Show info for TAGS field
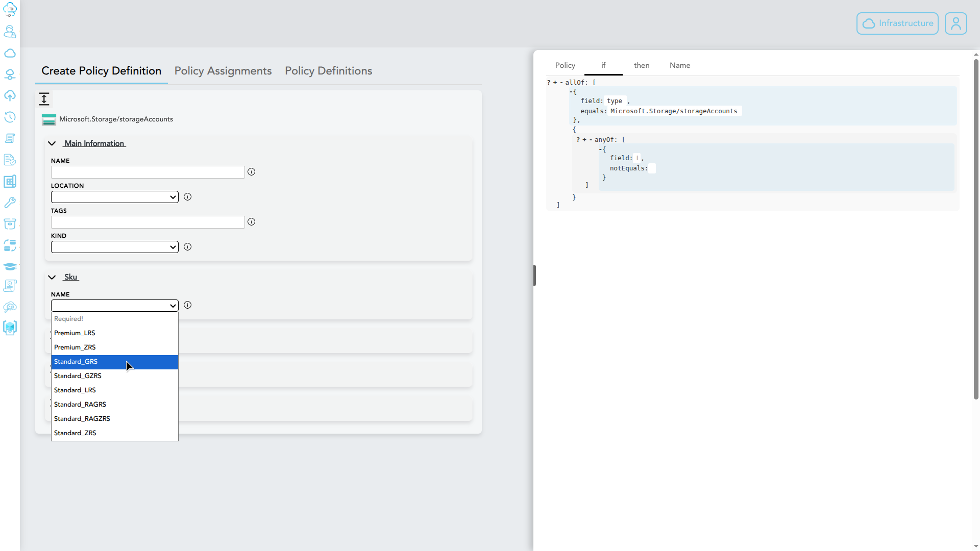This screenshot has width=980, height=551. [251, 222]
